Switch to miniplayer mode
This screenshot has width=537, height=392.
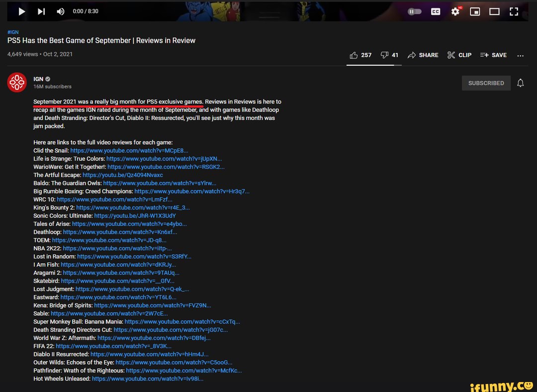pyautogui.click(x=475, y=11)
